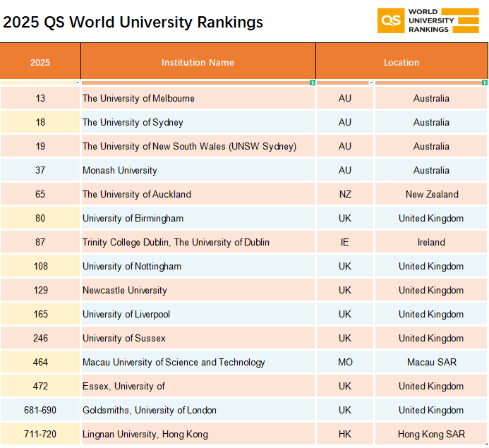Select the Institution Name column header
Screen dimensions: 489x448
[x=198, y=62]
